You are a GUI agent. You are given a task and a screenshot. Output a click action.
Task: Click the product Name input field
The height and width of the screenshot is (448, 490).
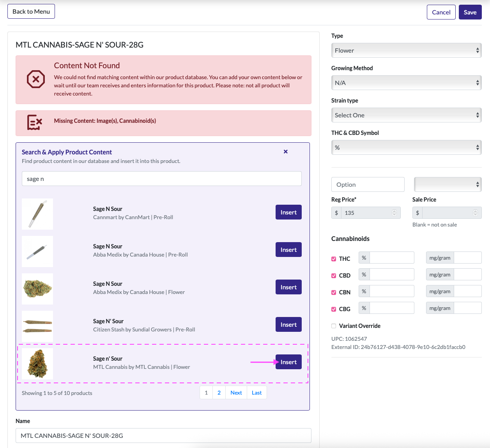(x=163, y=436)
